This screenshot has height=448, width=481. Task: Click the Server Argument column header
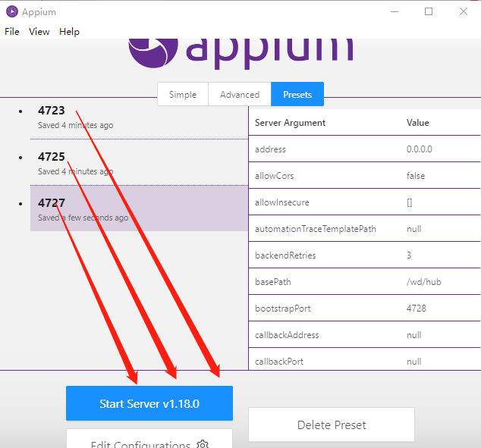290,123
